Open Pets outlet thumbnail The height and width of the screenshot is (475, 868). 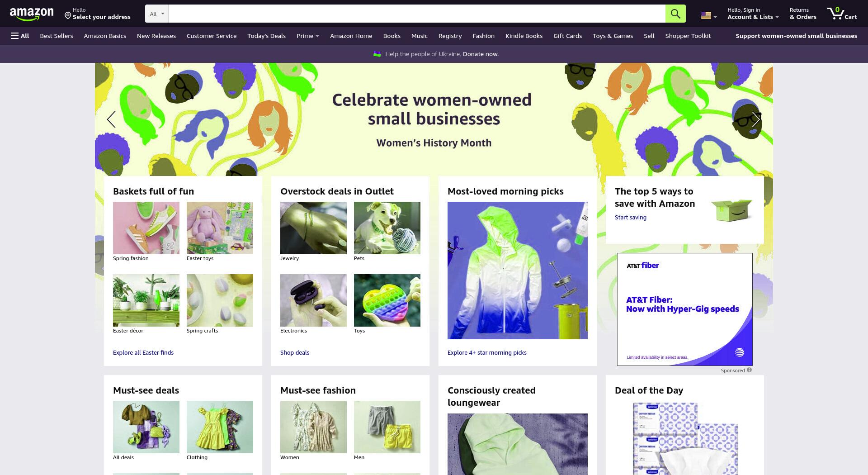387,228
